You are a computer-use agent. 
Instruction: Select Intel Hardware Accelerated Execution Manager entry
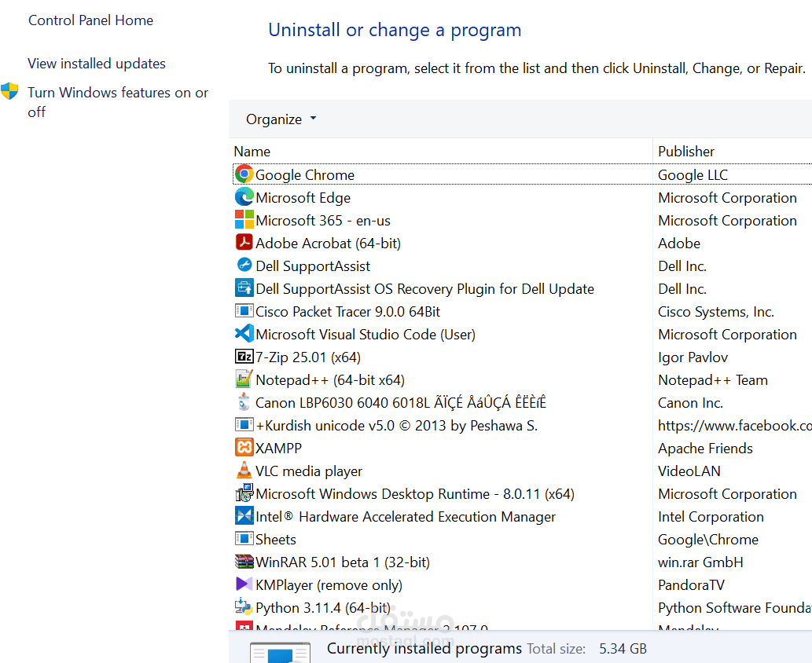[x=406, y=517]
